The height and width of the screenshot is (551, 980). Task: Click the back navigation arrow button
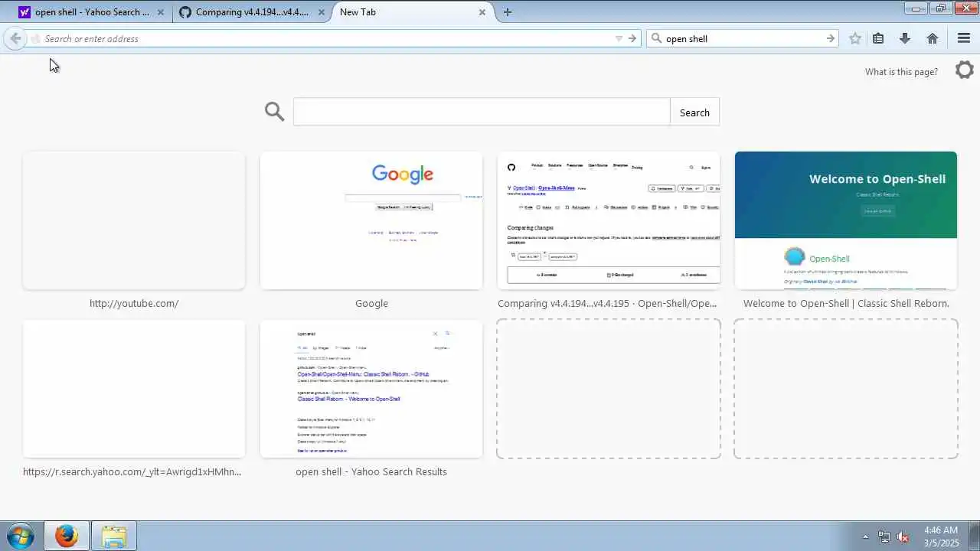15,38
